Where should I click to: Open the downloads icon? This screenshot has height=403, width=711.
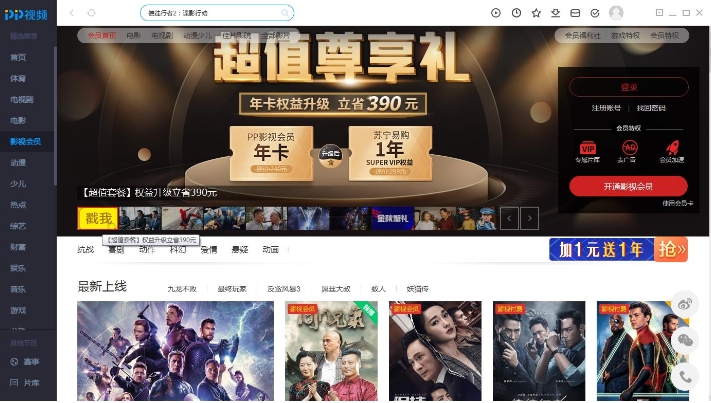[555, 13]
